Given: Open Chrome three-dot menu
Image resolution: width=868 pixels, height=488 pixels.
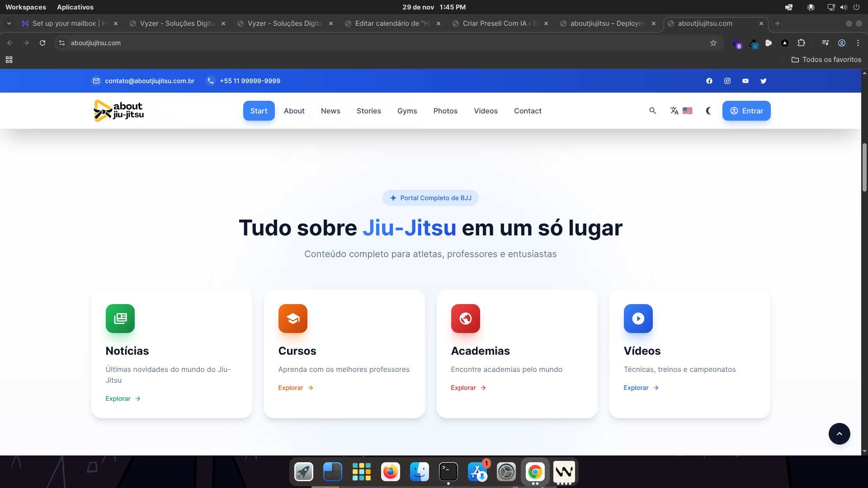Looking at the screenshot, I should tap(858, 43).
